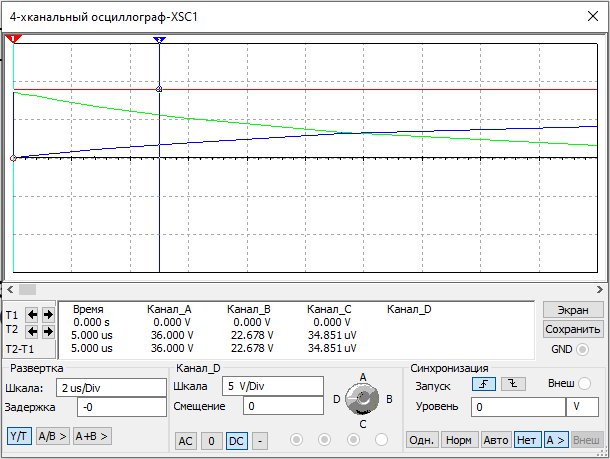Select Авто trigger mode
This screenshot has height=459, width=610.
(496, 440)
